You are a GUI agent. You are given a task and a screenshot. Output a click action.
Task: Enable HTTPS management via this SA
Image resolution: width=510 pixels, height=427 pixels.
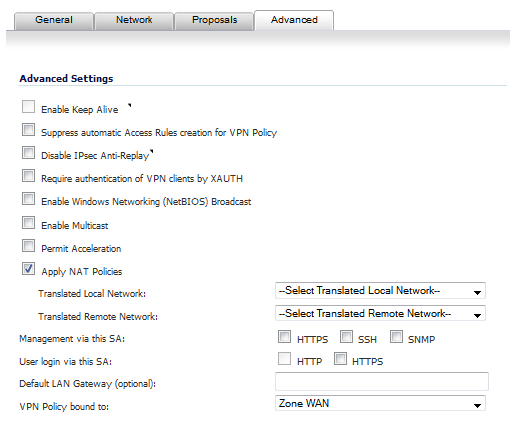(x=284, y=337)
